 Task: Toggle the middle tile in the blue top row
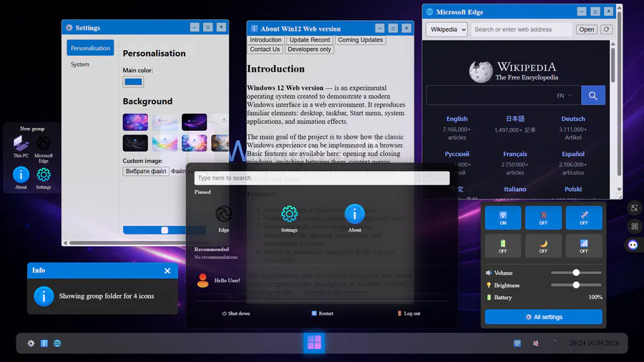(543, 218)
